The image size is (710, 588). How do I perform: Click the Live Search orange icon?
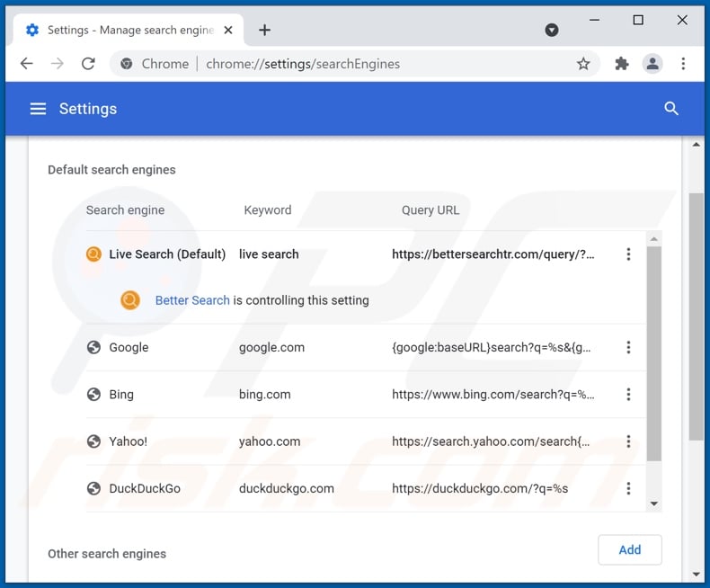tap(93, 254)
